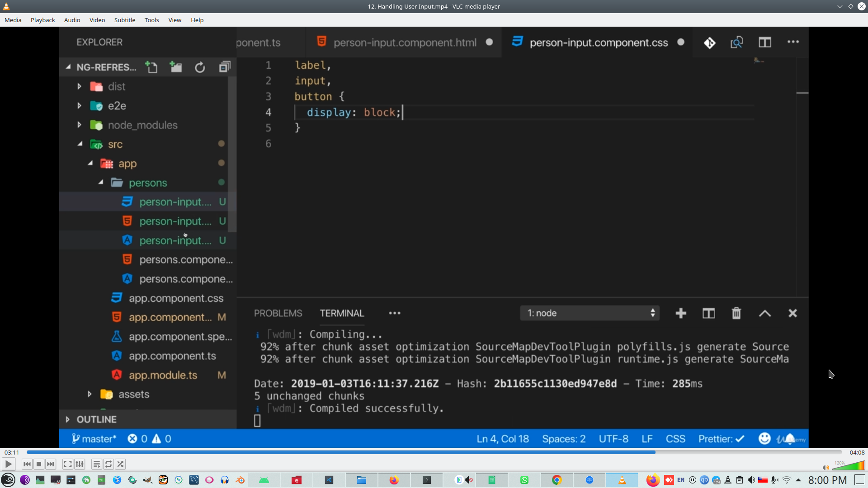This screenshot has height=488, width=868.
Task: Open extended settings equalizer button
Action: coord(80,464)
